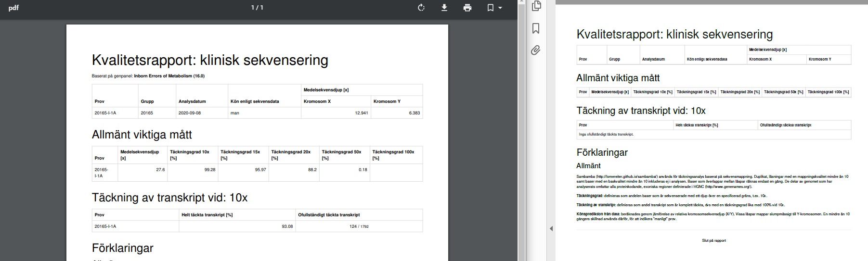
Task: Click coverage value '99.28'
Action: 210,170
